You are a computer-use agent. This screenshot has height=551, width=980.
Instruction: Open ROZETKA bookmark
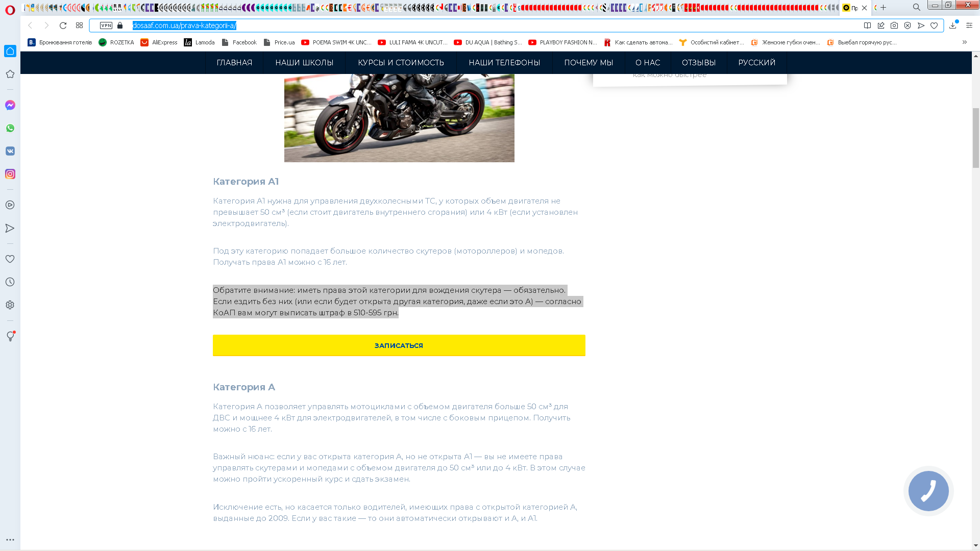(116, 42)
